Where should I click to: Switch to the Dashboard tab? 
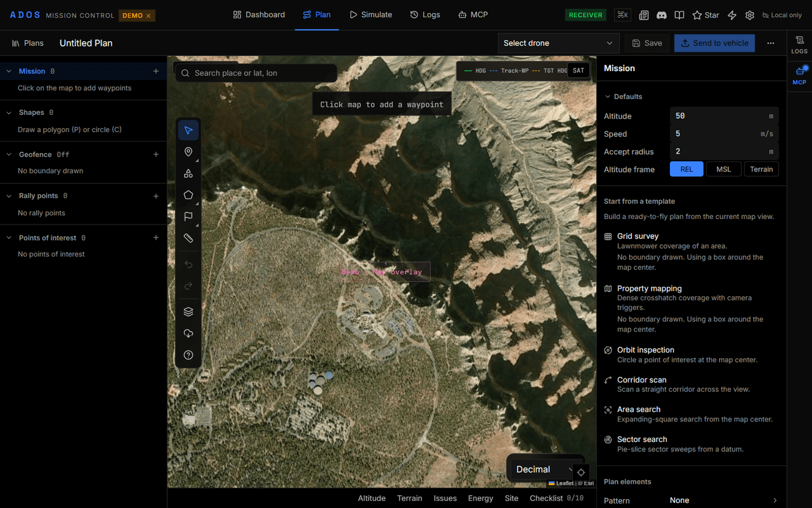click(259, 15)
